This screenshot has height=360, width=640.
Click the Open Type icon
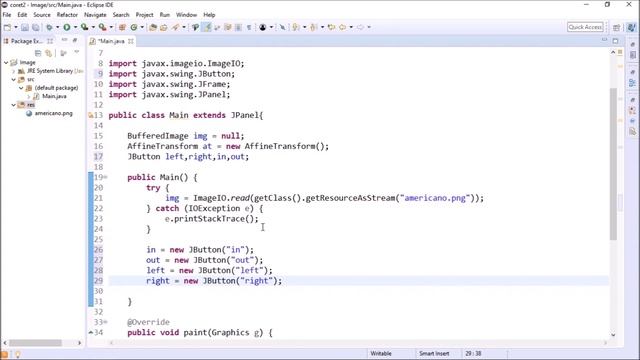coord(153,27)
